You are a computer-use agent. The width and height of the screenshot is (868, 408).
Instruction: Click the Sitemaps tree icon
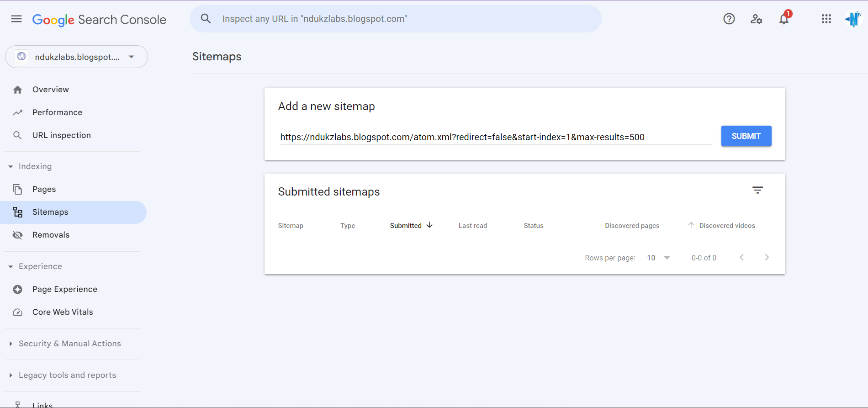tap(18, 212)
